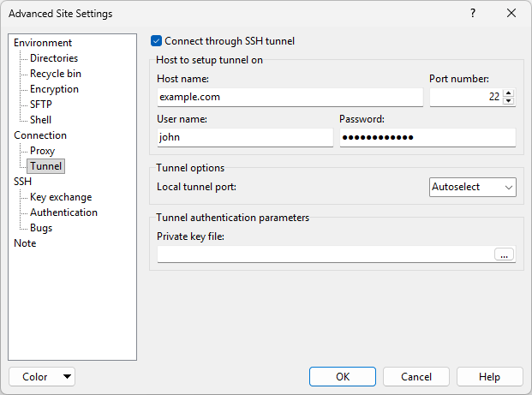The height and width of the screenshot is (395, 532).
Task: Open the Note page in tree
Action: (x=25, y=243)
